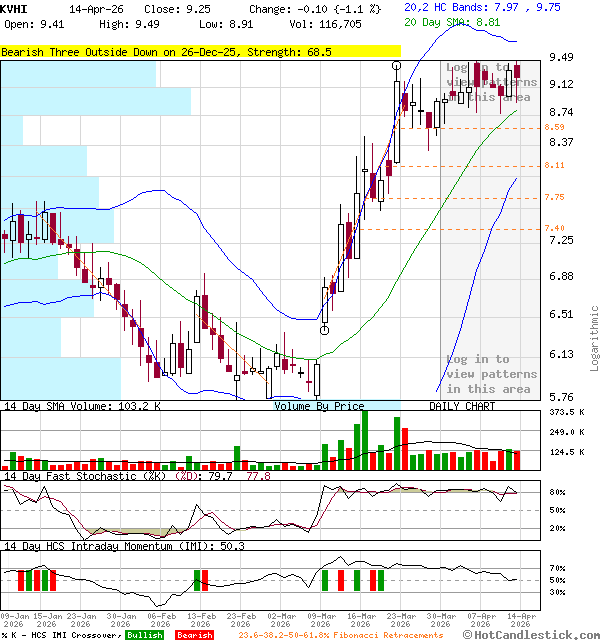Click the red Bearish legend badge
This screenshot has height=640, width=600.
click(x=194, y=635)
